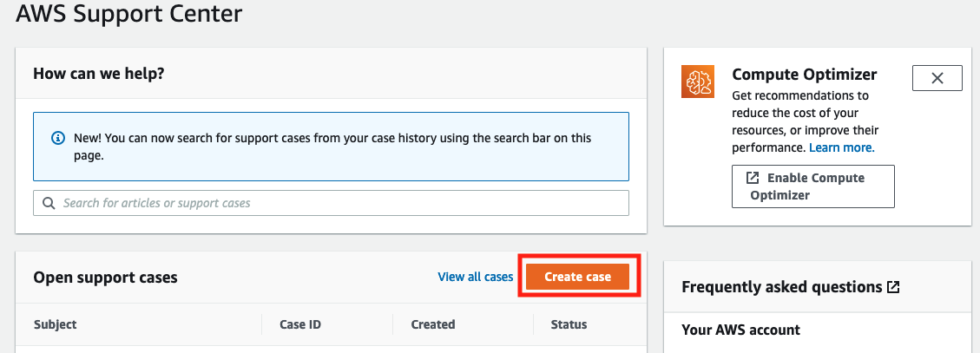
Task: Dismiss the Compute Optimizer card with X
Action: 937,78
